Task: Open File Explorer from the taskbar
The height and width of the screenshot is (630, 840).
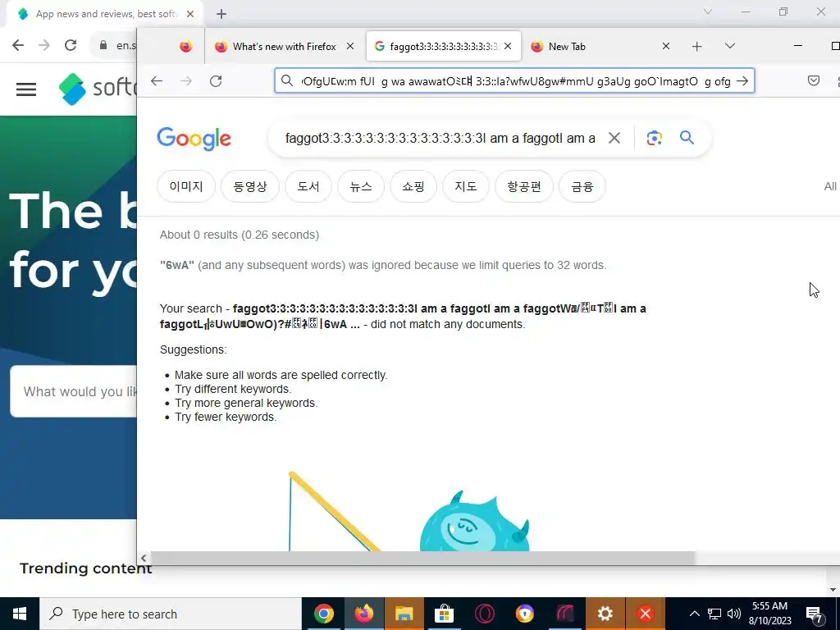Action: (404, 614)
